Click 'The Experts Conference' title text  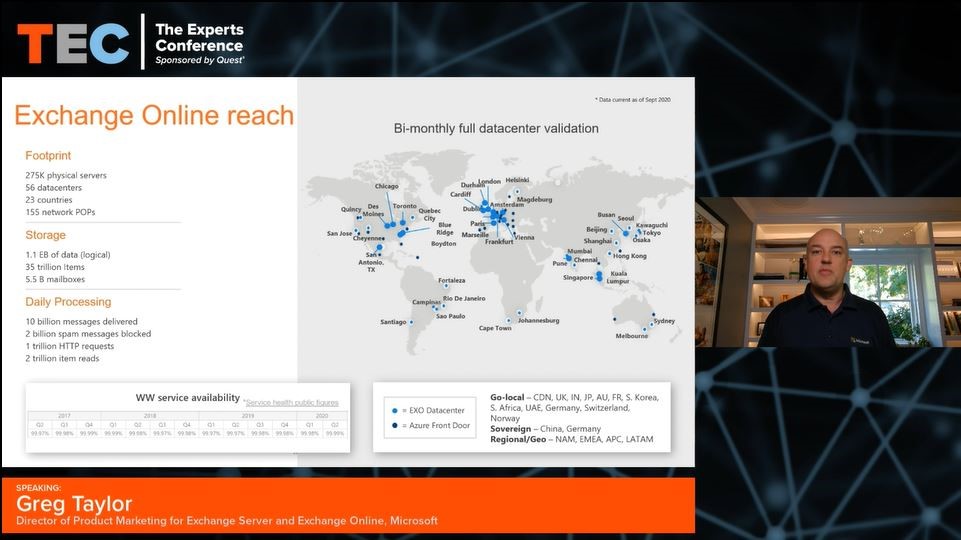pyautogui.click(x=199, y=37)
